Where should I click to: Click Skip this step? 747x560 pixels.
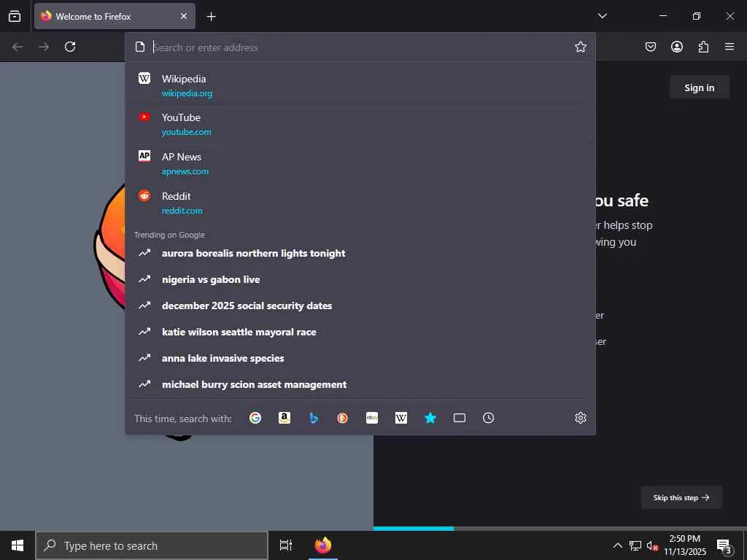pyautogui.click(x=681, y=497)
